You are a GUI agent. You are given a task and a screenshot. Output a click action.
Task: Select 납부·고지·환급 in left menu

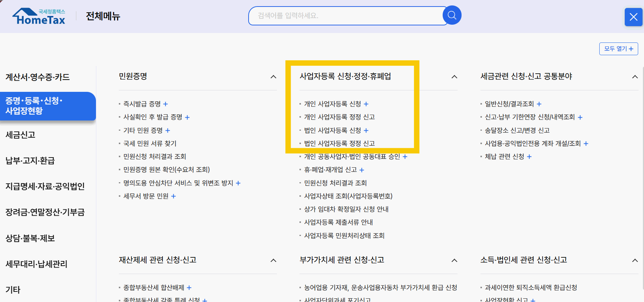click(30, 161)
